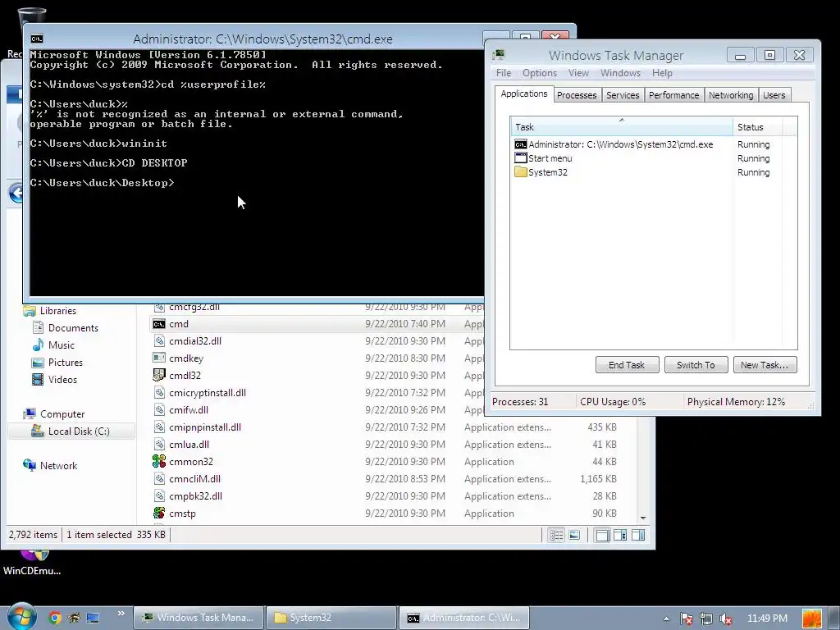
Task: Click the muted volume tray icon
Action: [x=726, y=619]
